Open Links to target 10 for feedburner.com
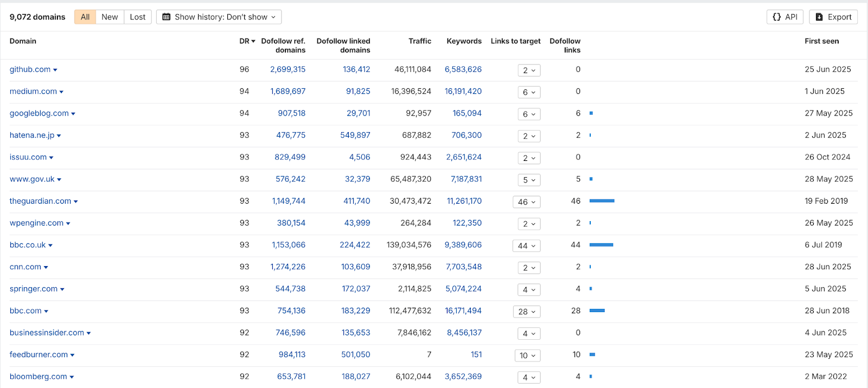 [x=527, y=355]
